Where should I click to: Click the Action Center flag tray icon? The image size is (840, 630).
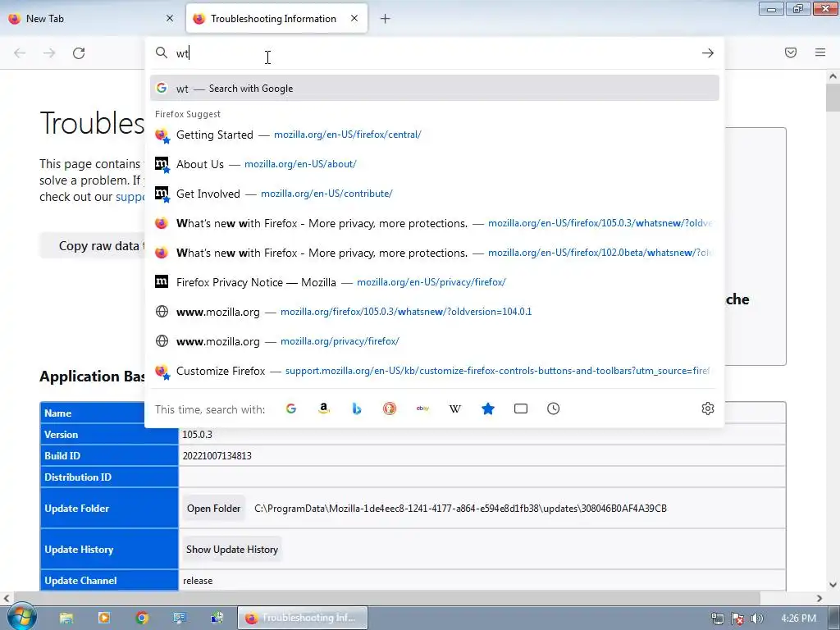point(737,619)
